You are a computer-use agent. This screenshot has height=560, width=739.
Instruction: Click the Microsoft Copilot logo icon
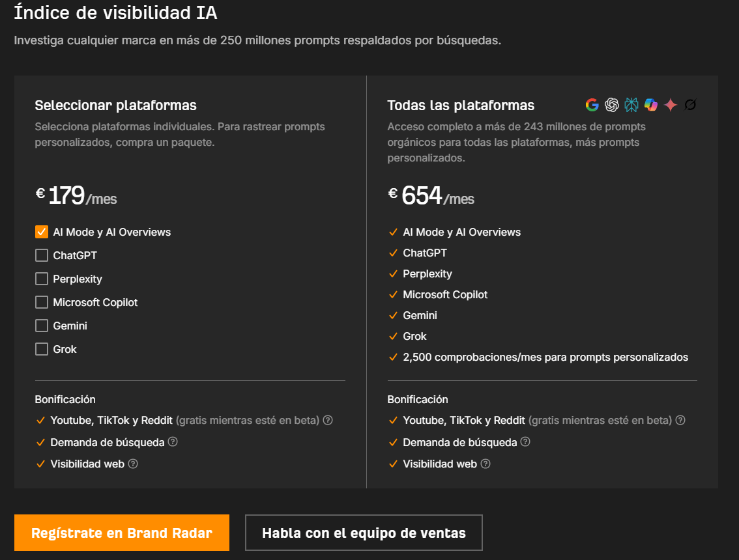[x=651, y=105]
